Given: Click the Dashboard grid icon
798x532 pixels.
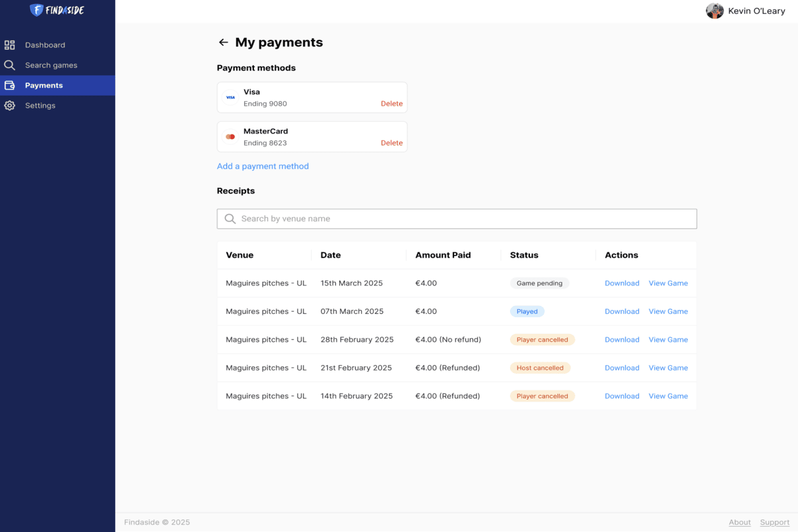Looking at the screenshot, I should click(x=9, y=45).
